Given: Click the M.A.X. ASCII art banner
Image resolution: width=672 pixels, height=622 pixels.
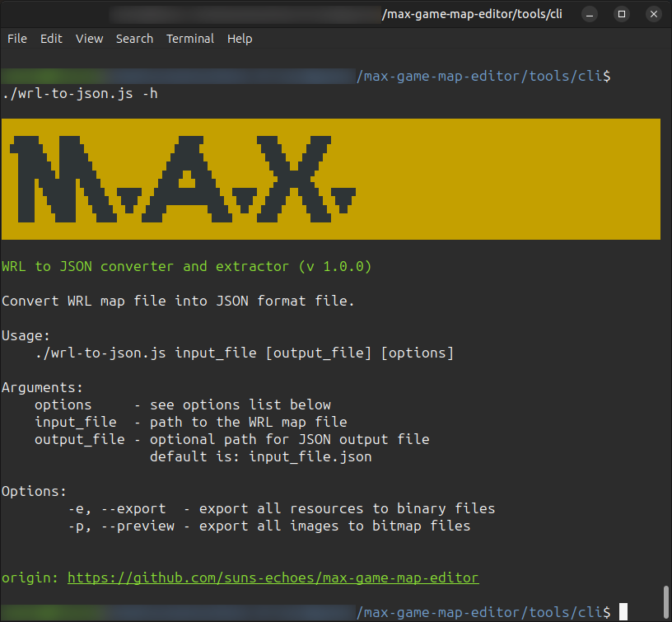Looking at the screenshot, I should [x=181, y=177].
